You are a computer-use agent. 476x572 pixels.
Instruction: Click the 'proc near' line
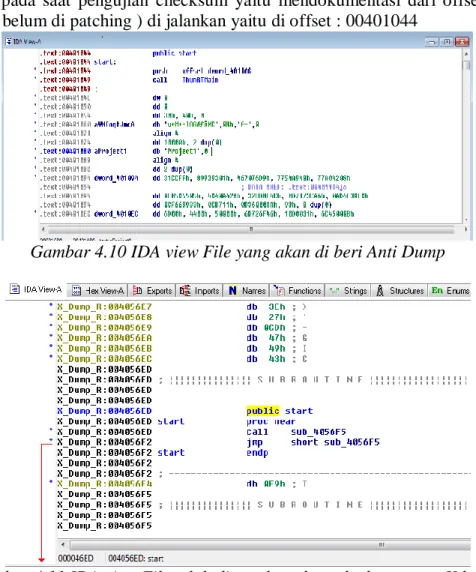click(271, 421)
